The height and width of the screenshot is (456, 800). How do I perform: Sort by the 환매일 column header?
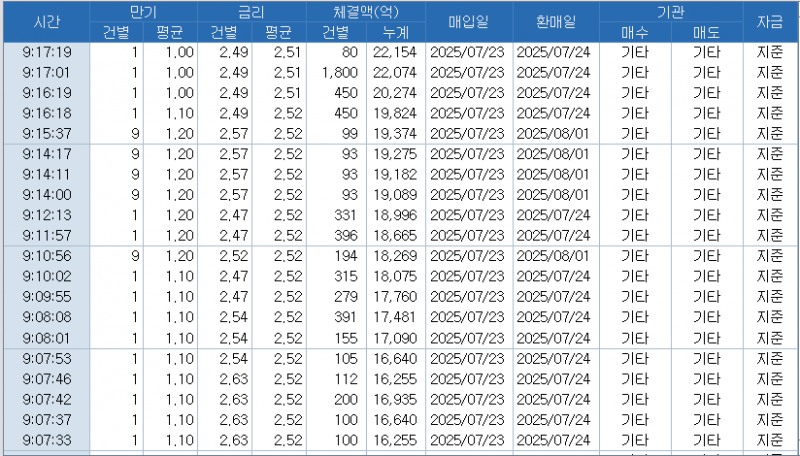tap(554, 21)
